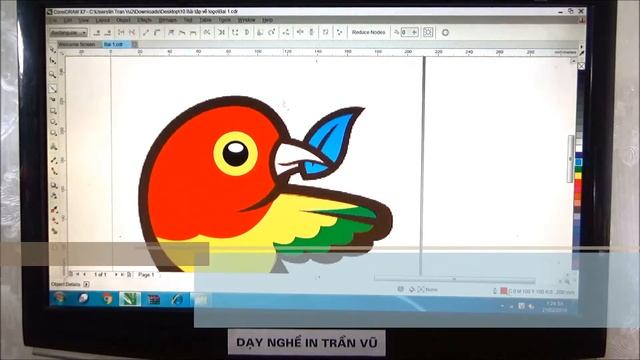This screenshot has height=360, width=640.
Task: Pick the blue swatch in the color palette
Action: (x=578, y=162)
